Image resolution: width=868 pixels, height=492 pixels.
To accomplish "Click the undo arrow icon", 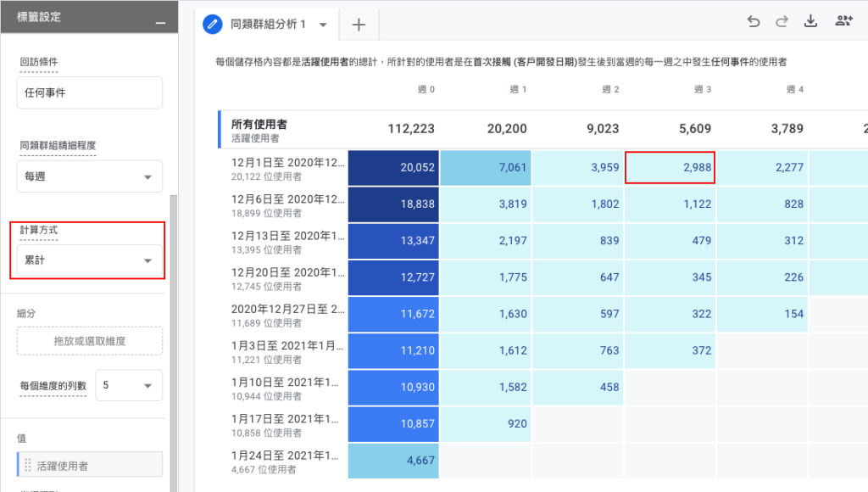I will pos(754,21).
